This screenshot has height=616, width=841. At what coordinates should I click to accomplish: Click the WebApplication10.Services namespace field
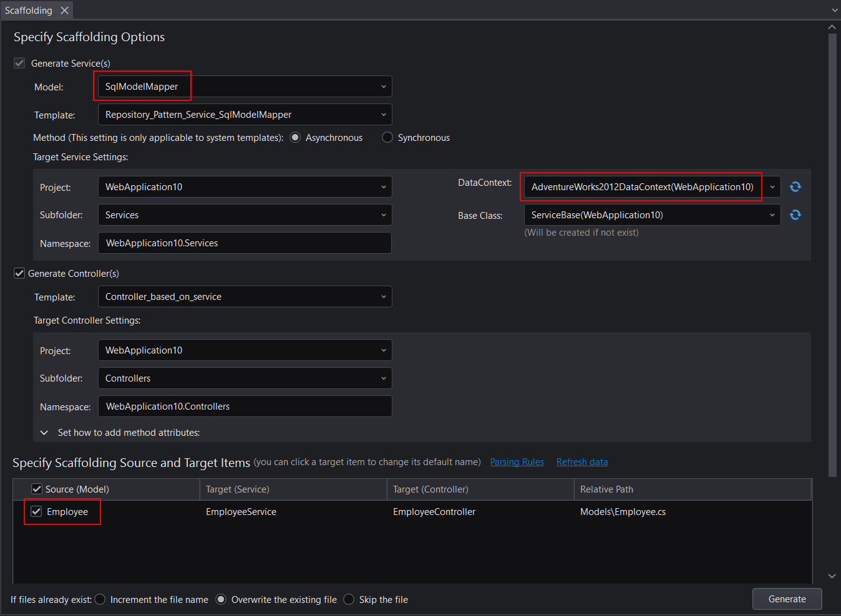click(245, 243)
